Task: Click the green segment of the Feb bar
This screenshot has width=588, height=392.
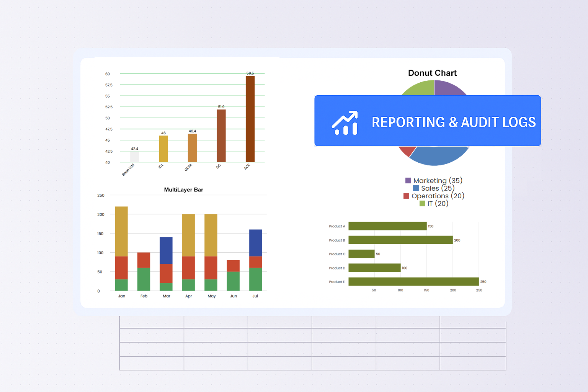Action: 144,279
